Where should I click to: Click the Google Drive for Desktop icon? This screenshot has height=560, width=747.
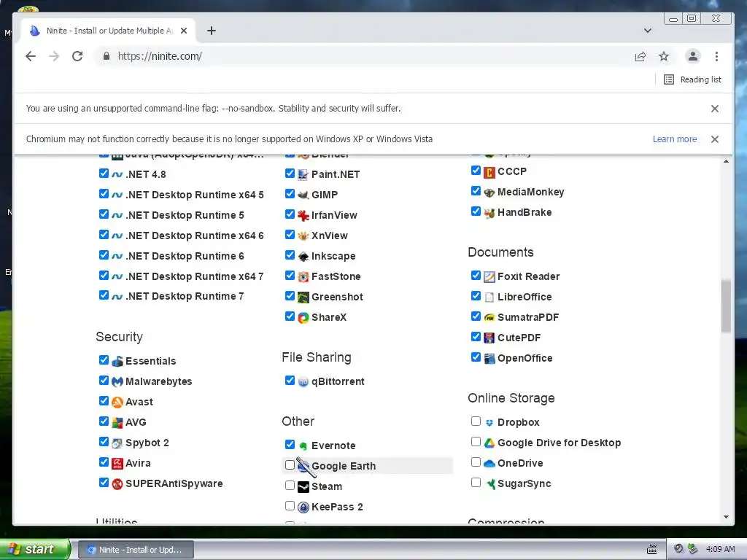pos(489,443)
